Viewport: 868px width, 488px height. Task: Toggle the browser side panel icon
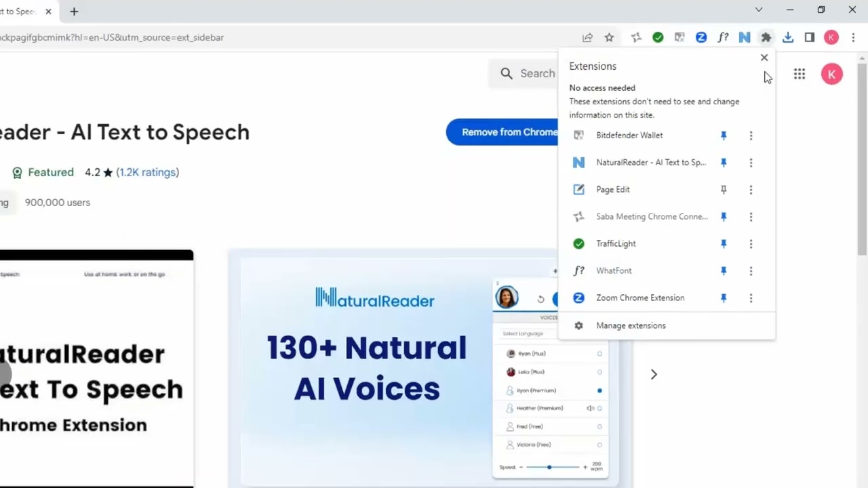coord(810,37)
